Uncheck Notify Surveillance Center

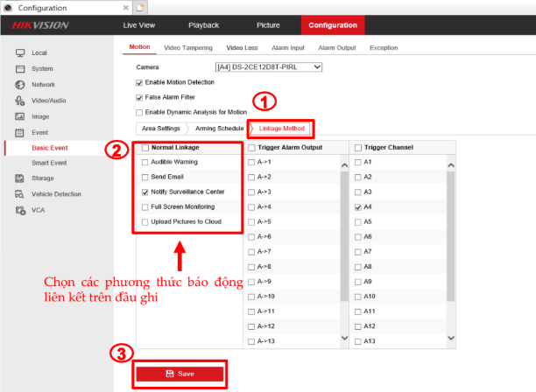pyautogui.click(x=145, y=192)
